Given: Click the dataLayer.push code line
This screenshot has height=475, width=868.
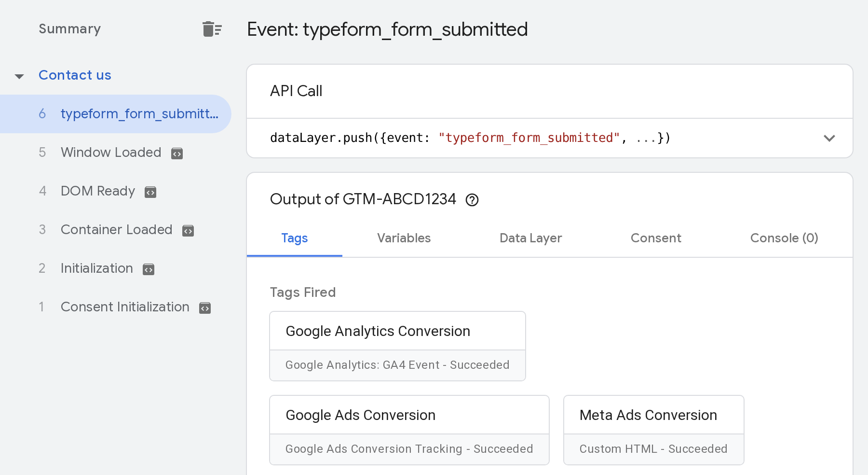Looking at the screenshot, I should (x=470, y=138).
